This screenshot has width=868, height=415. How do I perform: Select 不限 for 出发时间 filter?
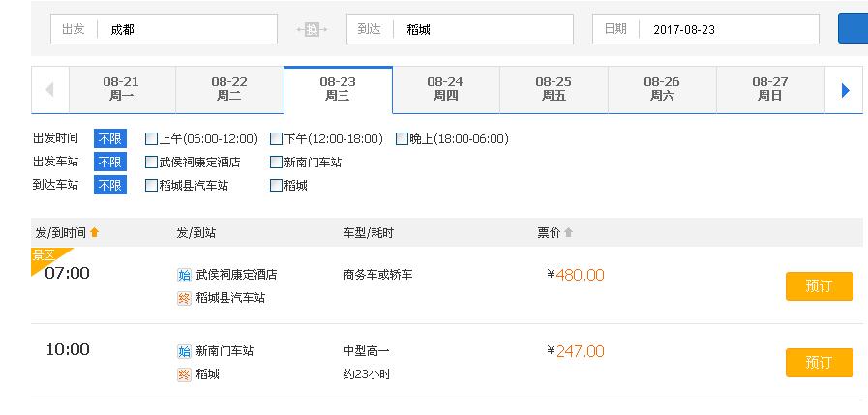click(x=110, y=139)
